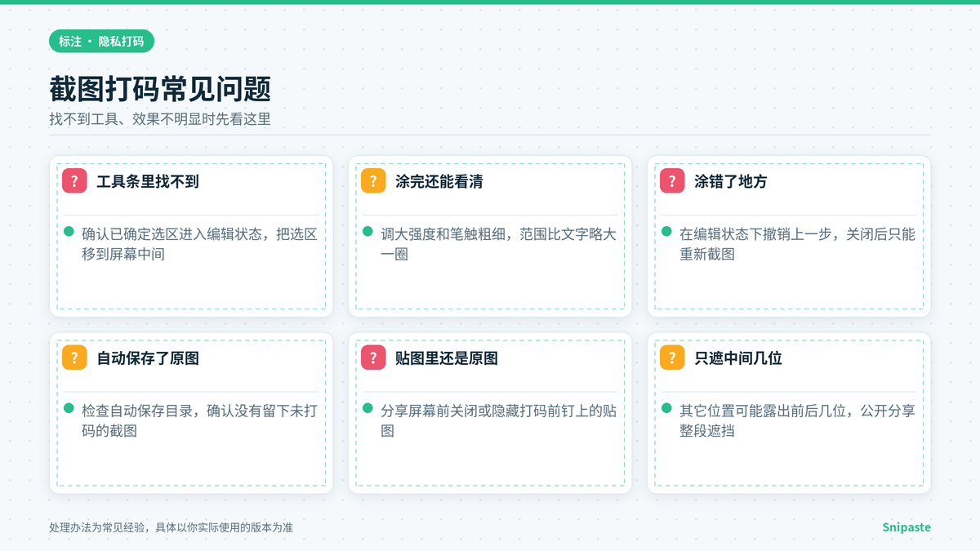
Task: Open the 工具条里找不到 card heading
Action: pos(148,181)
